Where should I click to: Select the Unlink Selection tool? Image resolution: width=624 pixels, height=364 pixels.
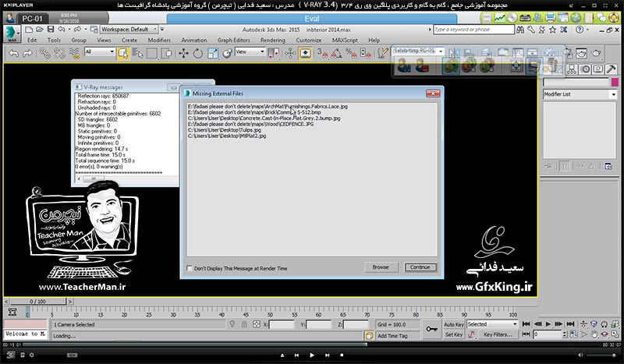pos(59,53)
